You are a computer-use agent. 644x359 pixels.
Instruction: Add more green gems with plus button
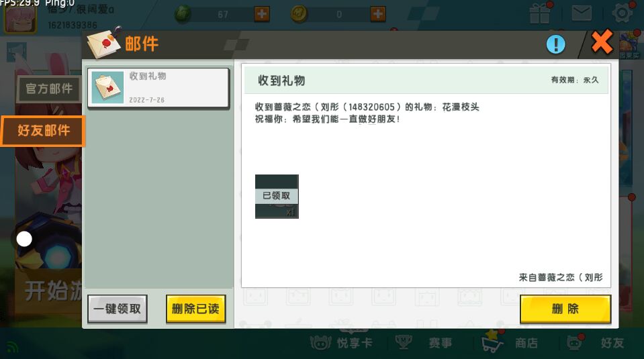(262, 14)
